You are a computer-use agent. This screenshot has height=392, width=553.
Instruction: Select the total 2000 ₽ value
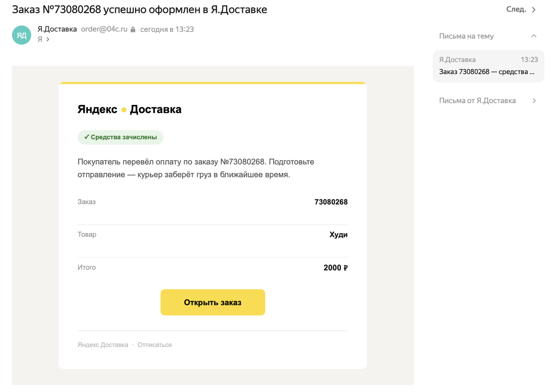coord(335,268)
